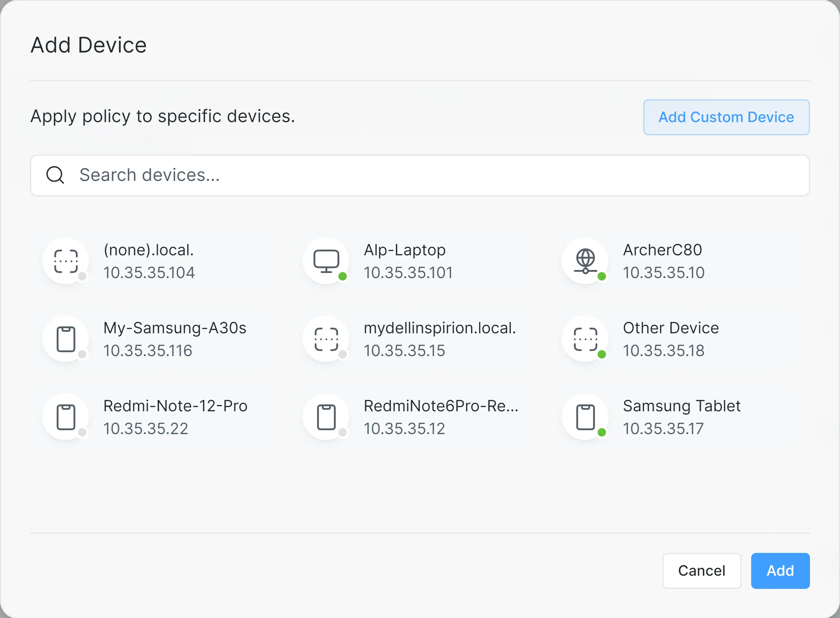Image resolution: width=840 pixels, height=618 pixels.
Task: Select the Alp-Laptop monitor icon
Action: point(326,261)
